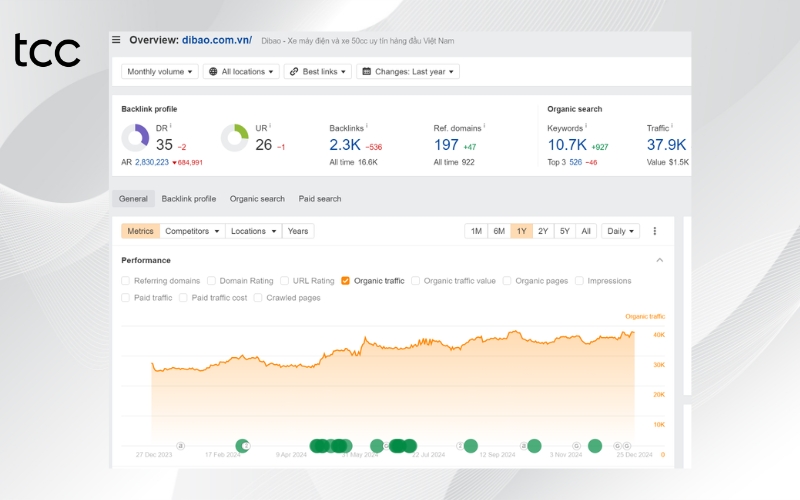The height and width of the screenshot is (500, 800).
Task: Collapse the Performance section chevron
Action: (660, 260)
